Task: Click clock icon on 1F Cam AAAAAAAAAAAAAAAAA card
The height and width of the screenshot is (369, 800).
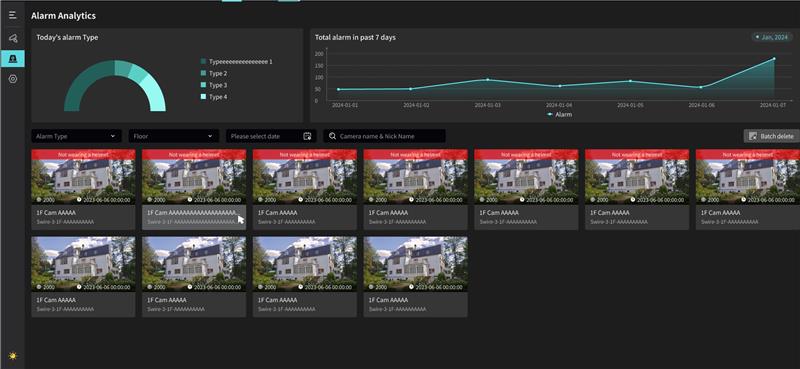Action: [x=190, y=200]
